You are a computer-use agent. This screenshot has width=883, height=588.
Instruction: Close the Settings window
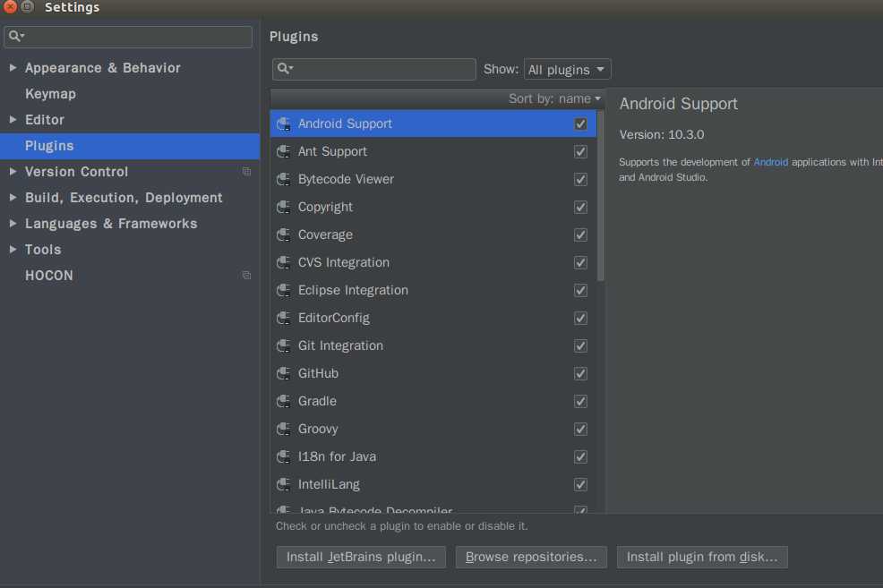tap(10, 7)
